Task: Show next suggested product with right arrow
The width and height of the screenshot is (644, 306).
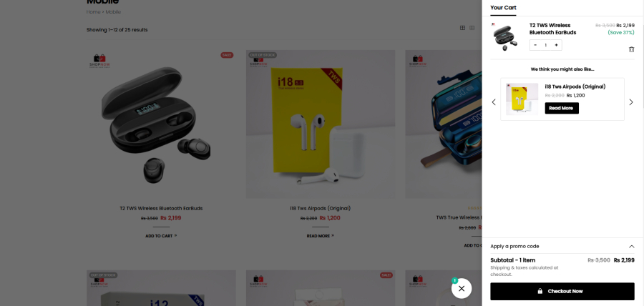Action: click(x=631, y=102)
